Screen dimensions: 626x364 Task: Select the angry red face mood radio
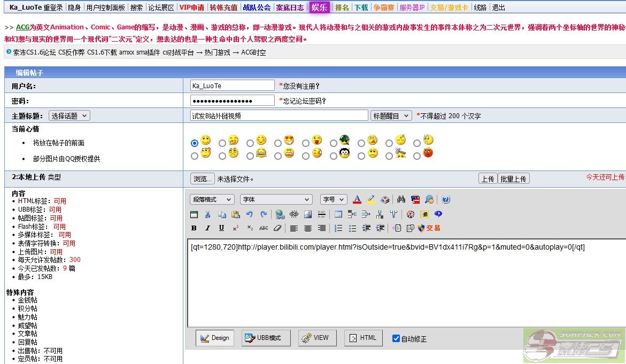pos(417,156)
